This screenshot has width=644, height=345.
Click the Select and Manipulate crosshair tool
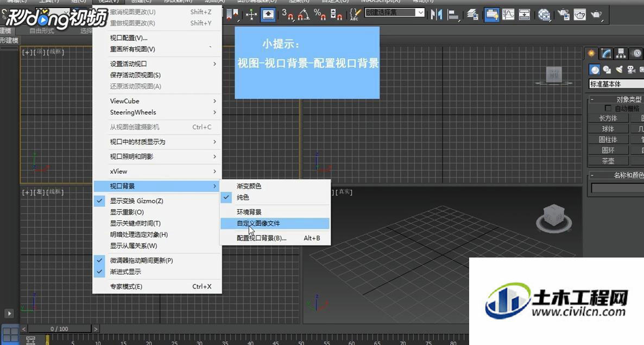251,15
